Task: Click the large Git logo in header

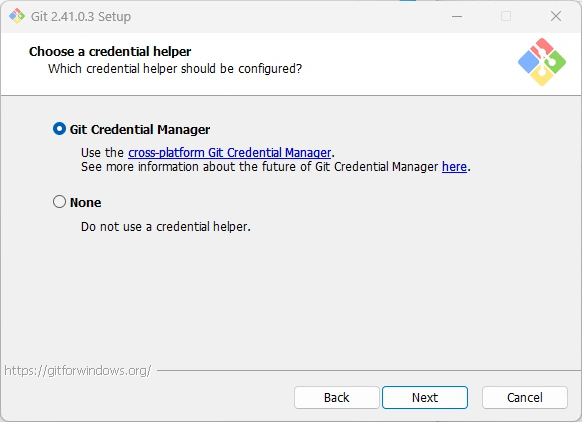Action: tap(542, 62)
